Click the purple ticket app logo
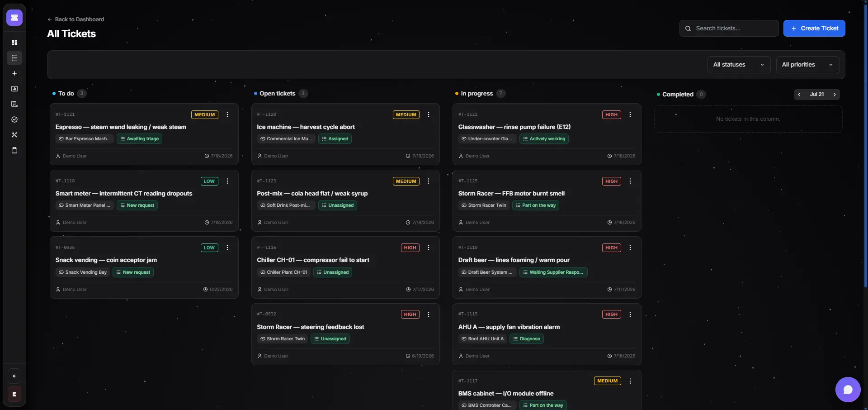Screen dimensions: 868x410 14,18
